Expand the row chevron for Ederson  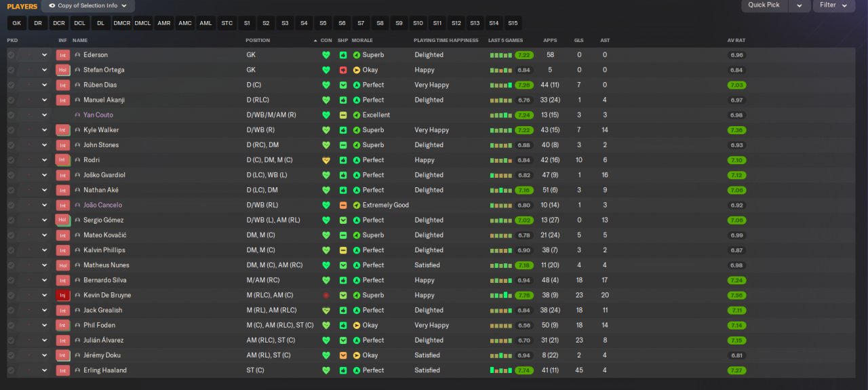coord(45,55)
